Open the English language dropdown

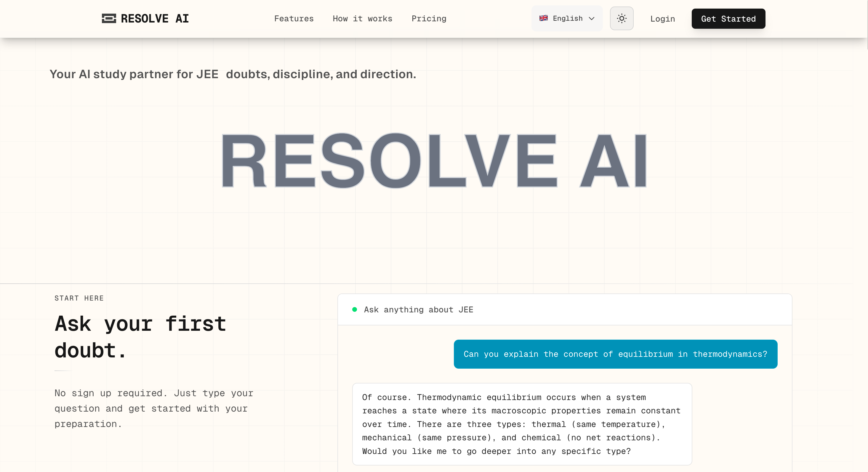click(567, 19)
